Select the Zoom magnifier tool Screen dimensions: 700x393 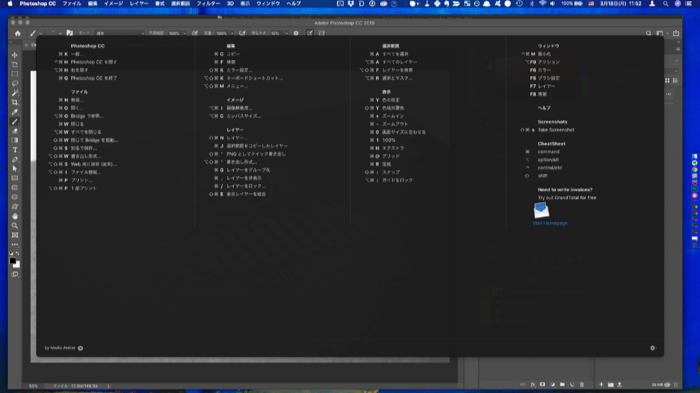coord(15,226)
